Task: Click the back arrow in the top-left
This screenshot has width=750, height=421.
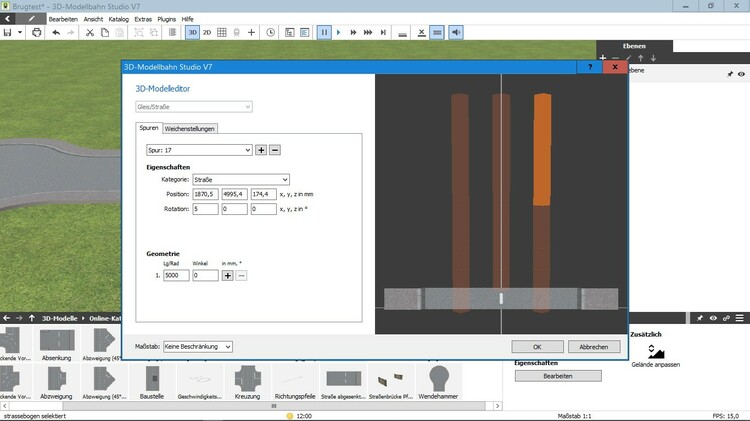Action: coord(8,19)
